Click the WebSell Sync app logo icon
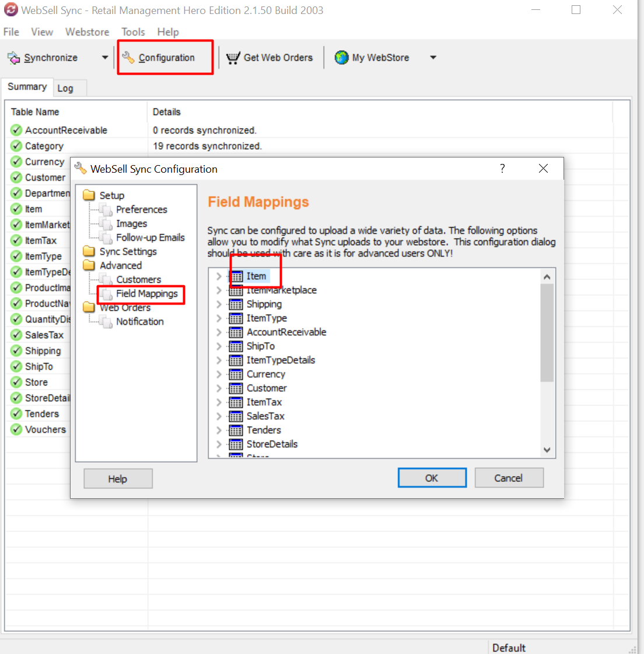644x654 pixels. (x=11, y=9)
